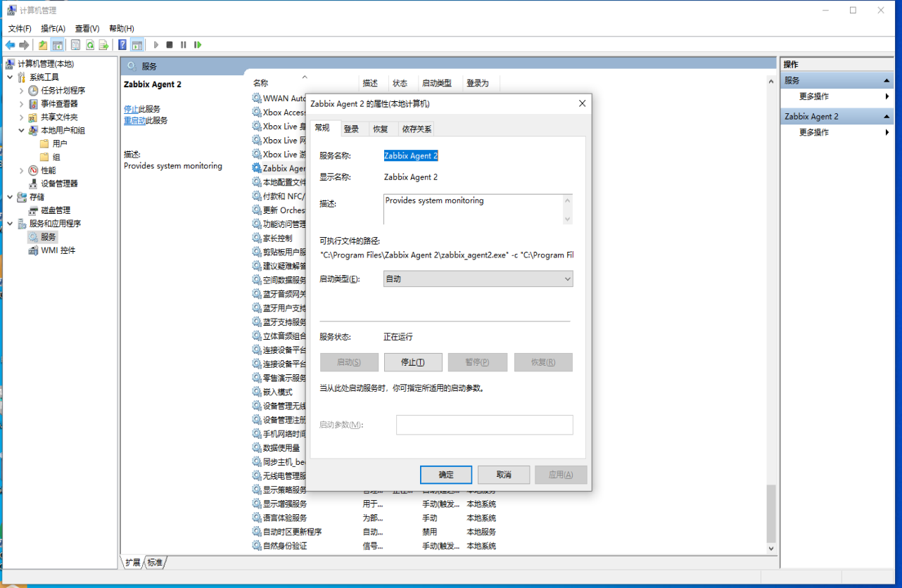Screen dimensions: 902x588
Task: Click the services list scrollbar up arrow
Action: 771,81
